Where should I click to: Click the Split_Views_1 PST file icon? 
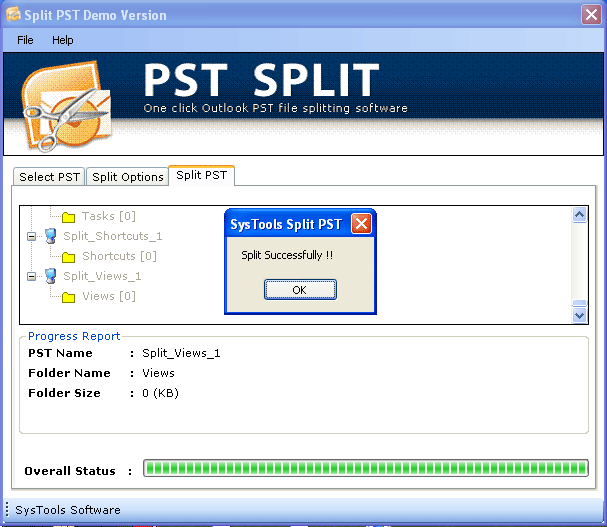(50, 276)
